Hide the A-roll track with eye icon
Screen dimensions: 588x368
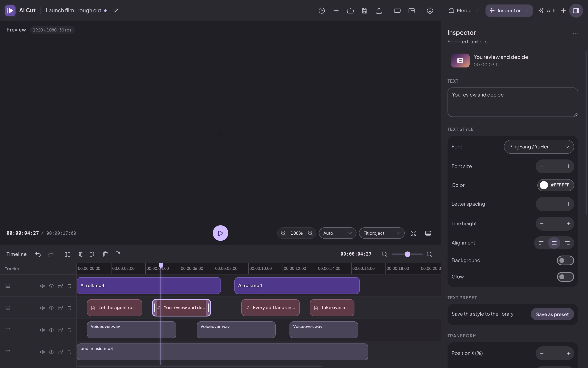pyautogui.click(x=51, y=286)
